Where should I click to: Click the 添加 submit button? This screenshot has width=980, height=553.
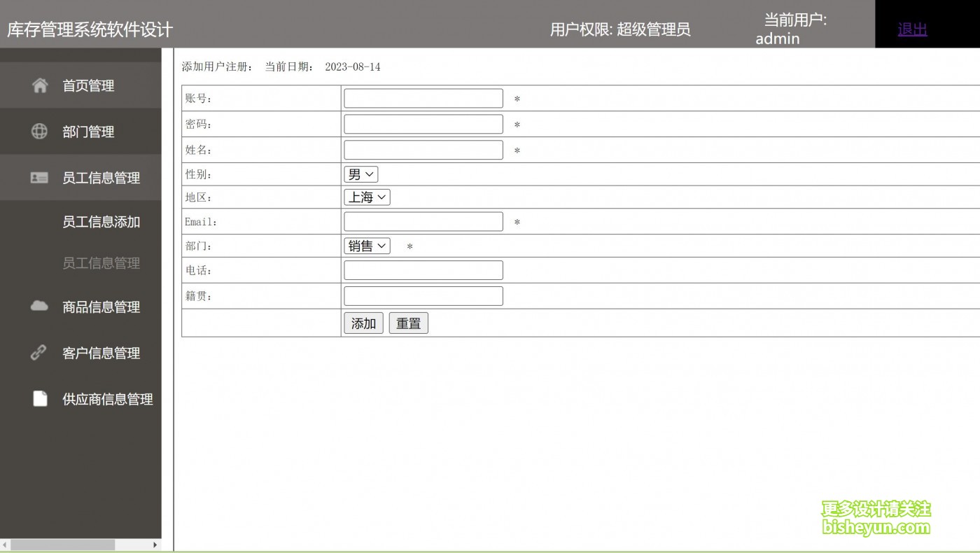tap(363, 323)
